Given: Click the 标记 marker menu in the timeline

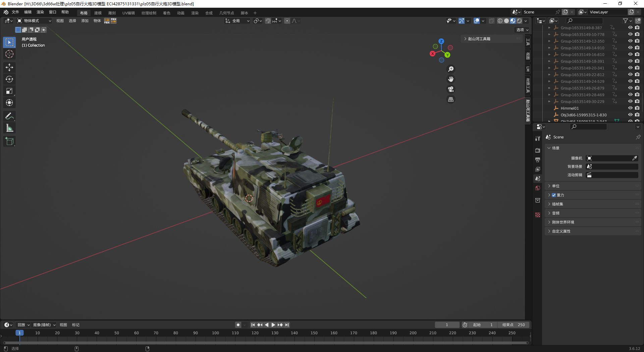Looking at the screenshot, I should (76, 325).
